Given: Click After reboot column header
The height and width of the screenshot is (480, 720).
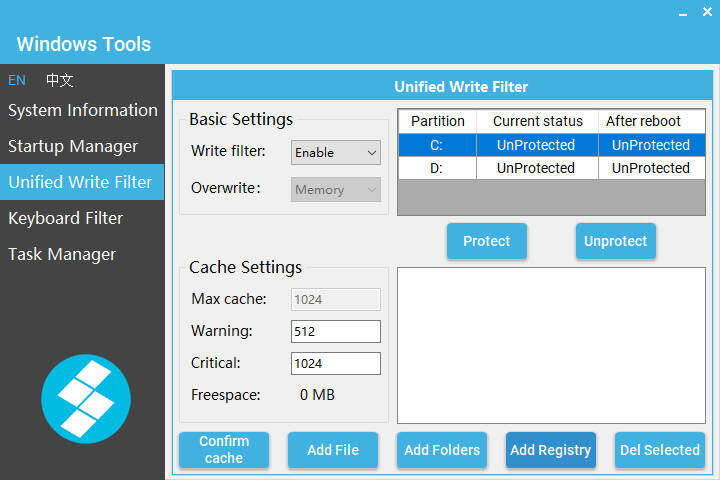Looking at the screenshot, I should click(652, 121).
